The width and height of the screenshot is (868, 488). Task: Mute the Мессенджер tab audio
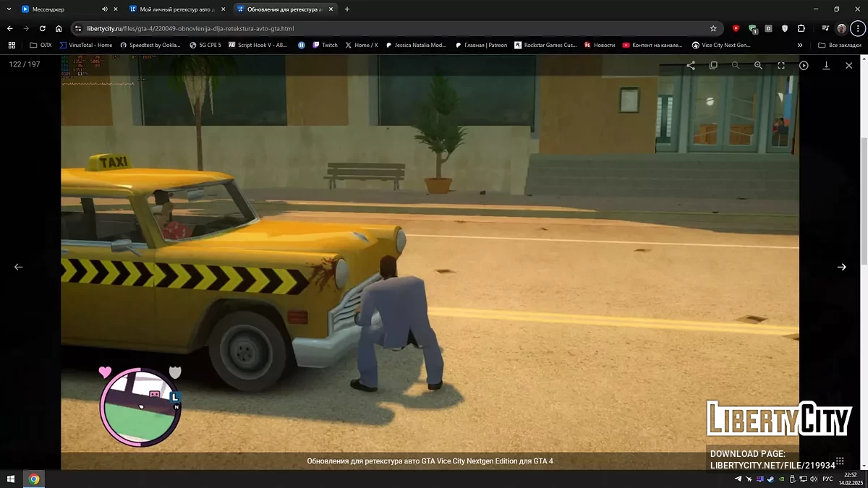(x=105, y=9)
